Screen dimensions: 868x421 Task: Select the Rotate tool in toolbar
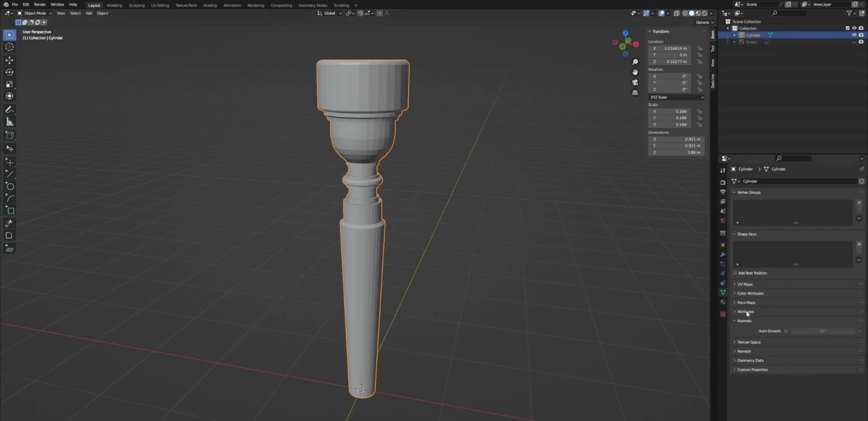click(9, 72)
